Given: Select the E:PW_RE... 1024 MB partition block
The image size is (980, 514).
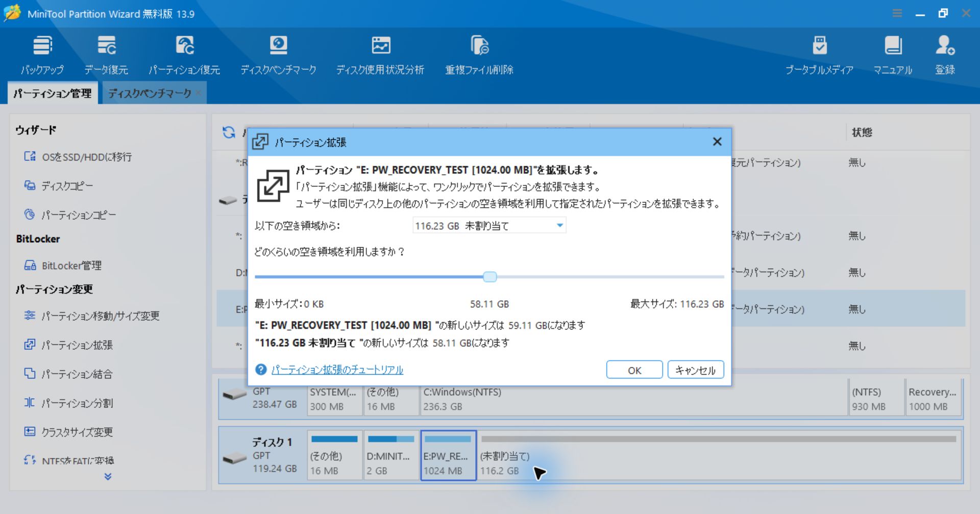Looking at the screenshot, I should [448, 455].
